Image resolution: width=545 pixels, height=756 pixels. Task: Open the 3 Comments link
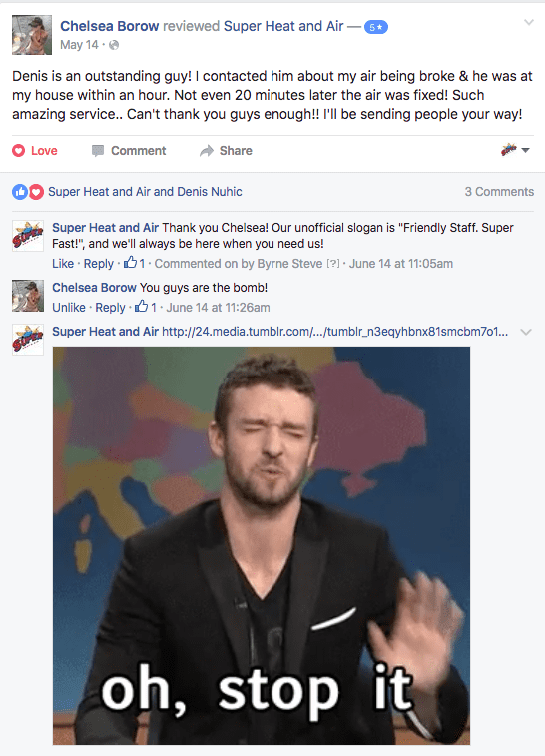499,192
